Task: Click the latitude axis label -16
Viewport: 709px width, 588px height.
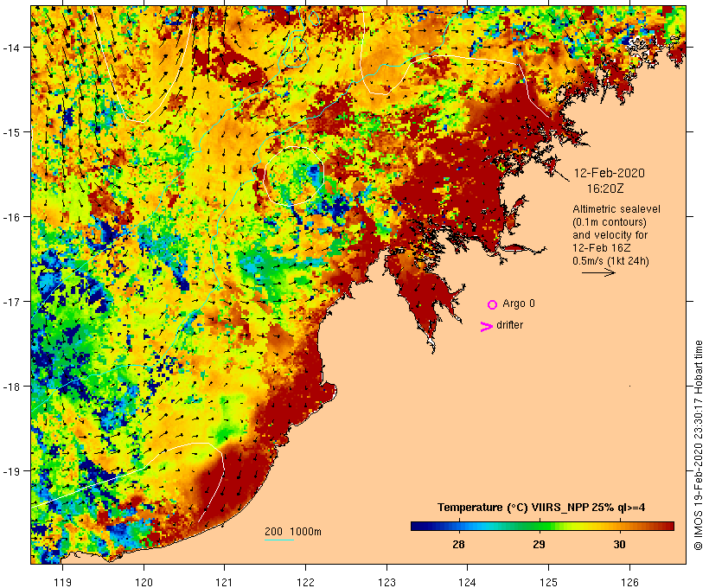Action: (x=11, y=217)
